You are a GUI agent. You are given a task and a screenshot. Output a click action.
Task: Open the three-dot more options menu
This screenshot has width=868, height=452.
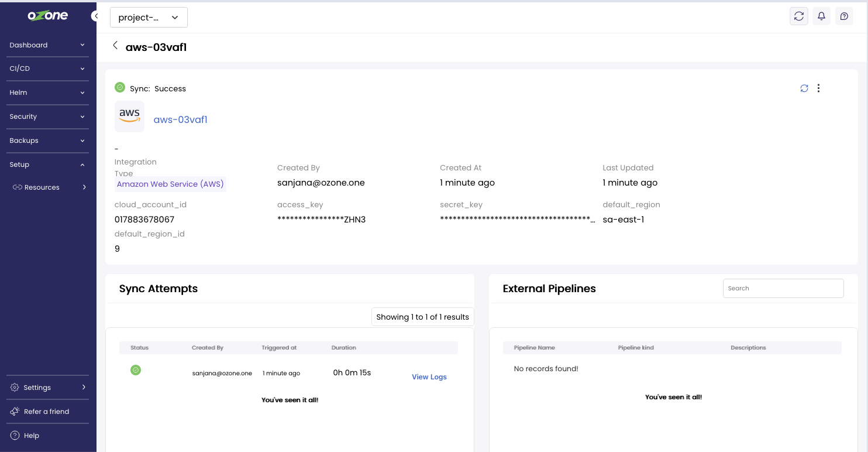coord(818,88)
